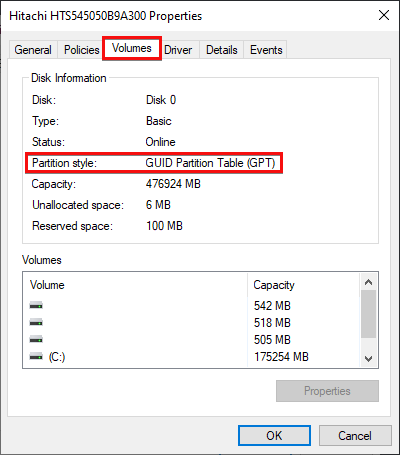Viewport: 400px width, 455px height.
Task: Go to the Events tab
Action: [266, 50]
